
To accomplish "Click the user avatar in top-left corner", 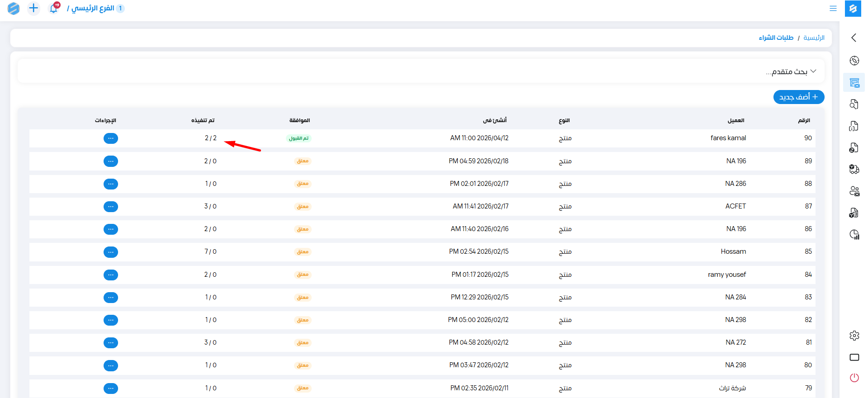I will [x=14, y=8].
